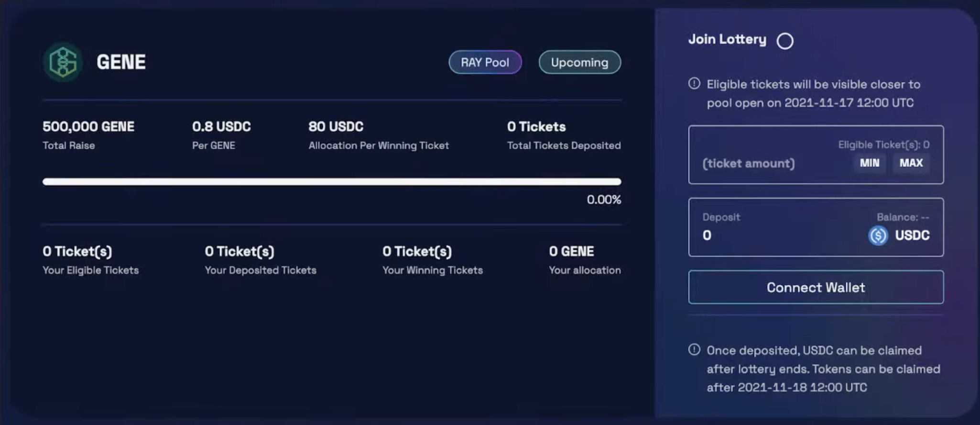Viewport: 980px width, 425px height.
Task: Click the info icon beside eligible tickets notice
Action: click(x=694, y=84)
